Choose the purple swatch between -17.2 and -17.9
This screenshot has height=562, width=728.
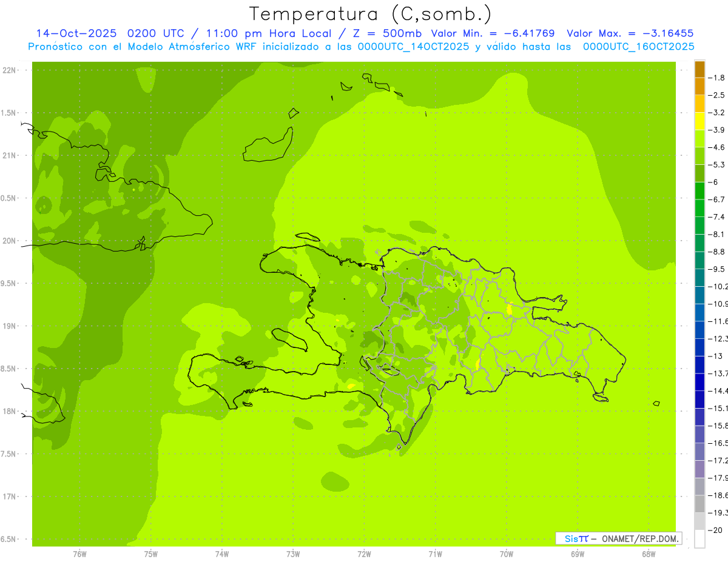click(x=699, y=469)
